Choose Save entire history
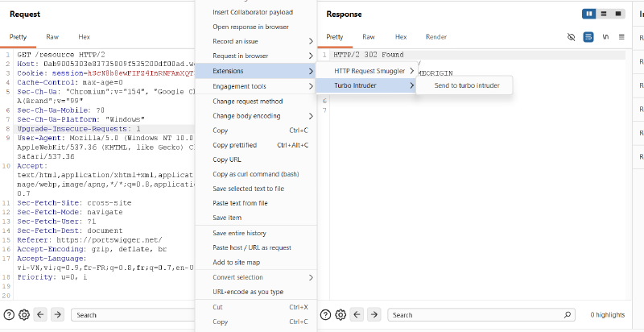 (x=256, y=234)
